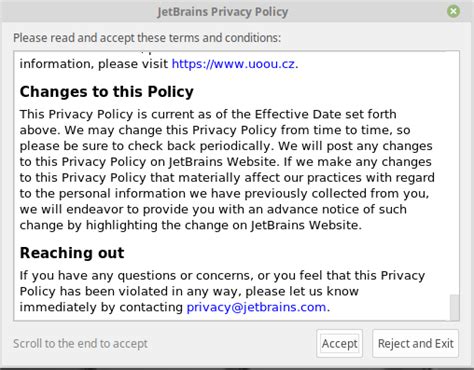The width and height of the screenshot is (474, 370).
Task: Place cursor in line starting This Privacy Policy is current
Action: [208, 114]
